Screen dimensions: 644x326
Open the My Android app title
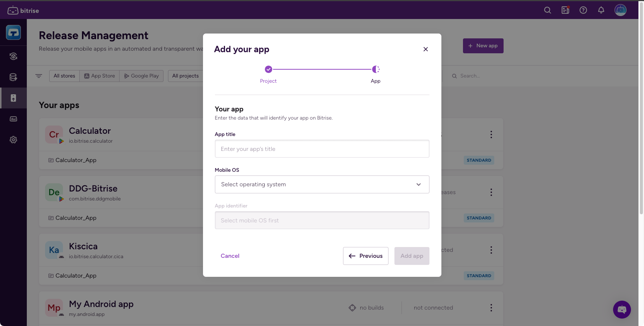point(101,304)
